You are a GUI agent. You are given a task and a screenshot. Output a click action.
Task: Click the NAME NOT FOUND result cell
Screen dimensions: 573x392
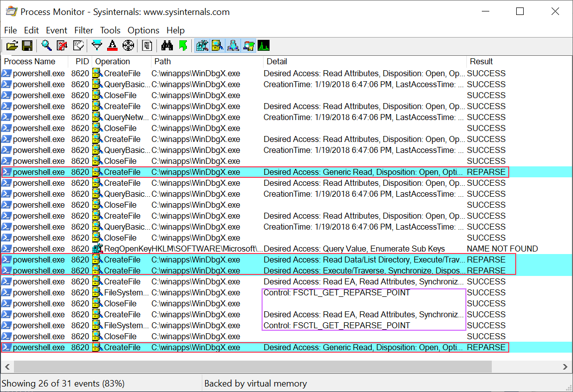click(x=502, y=249)
